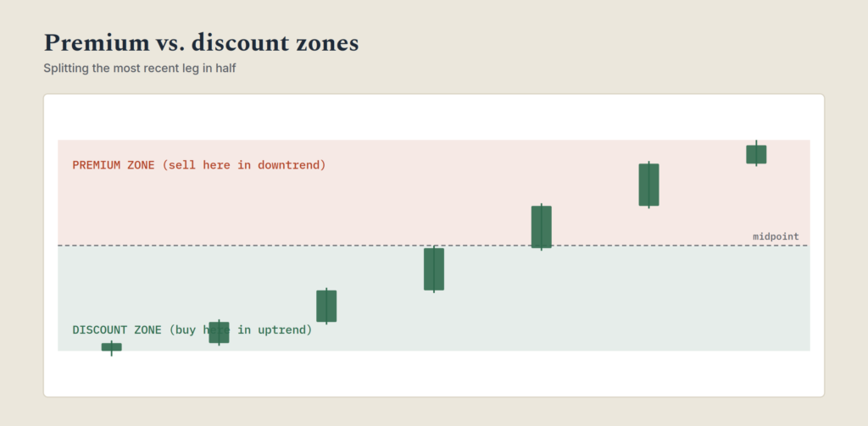Click the lower wick of the leftmost candle

tap(111, 353)
